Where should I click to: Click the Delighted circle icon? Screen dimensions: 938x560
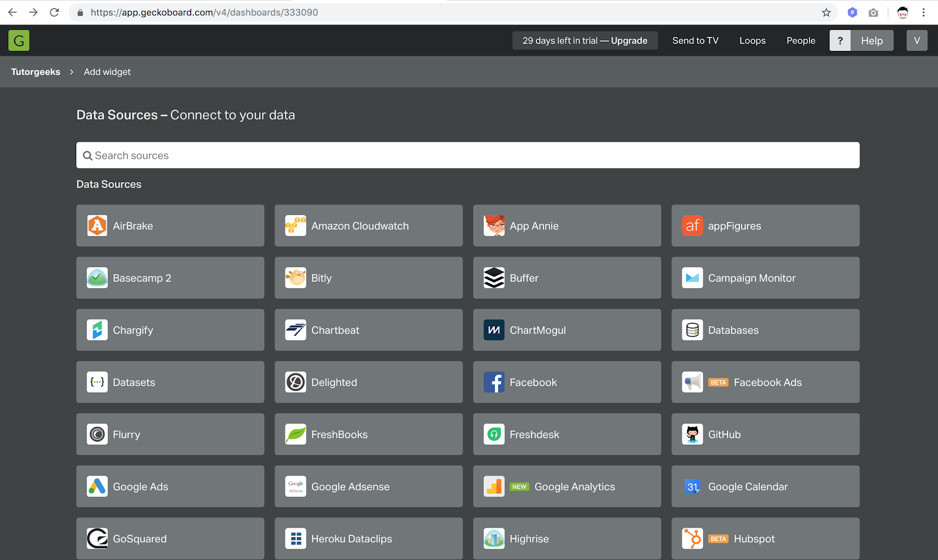(295, 382)
